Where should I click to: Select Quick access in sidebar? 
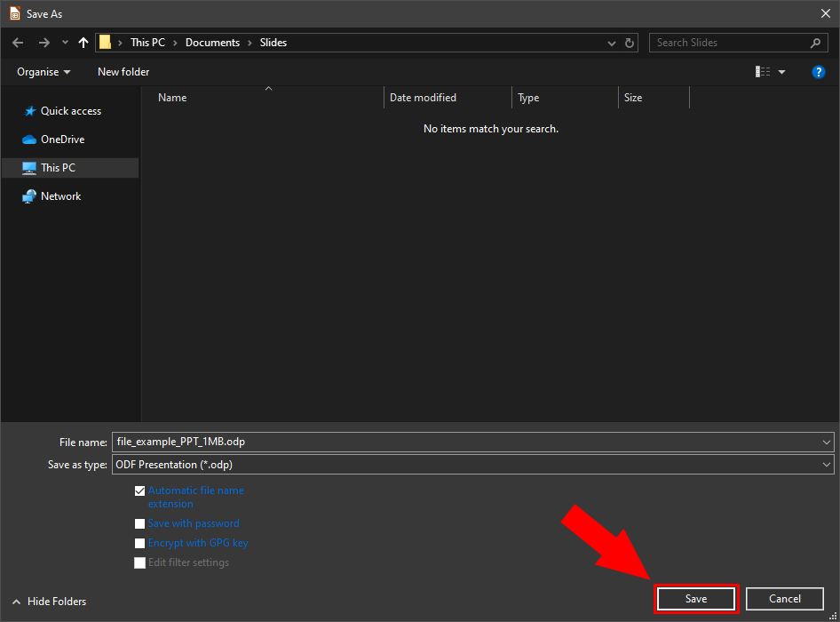pyautogui.click(x=70, y=111)
